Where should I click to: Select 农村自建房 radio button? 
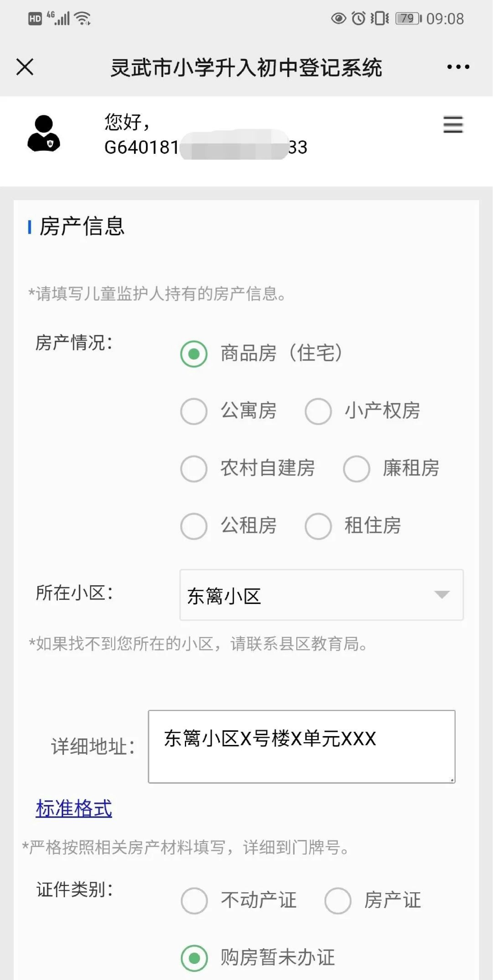(x=194, y=469)
